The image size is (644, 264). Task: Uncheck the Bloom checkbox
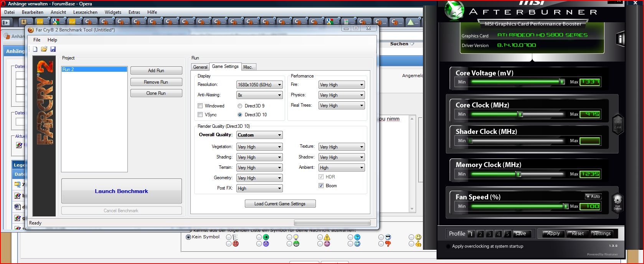tap(321, 186)
